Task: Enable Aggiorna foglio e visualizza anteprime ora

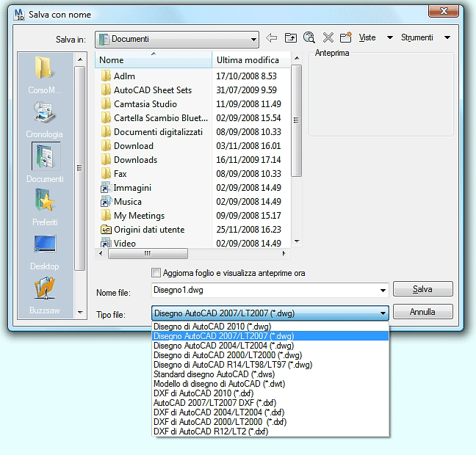Action: (156, 272)
